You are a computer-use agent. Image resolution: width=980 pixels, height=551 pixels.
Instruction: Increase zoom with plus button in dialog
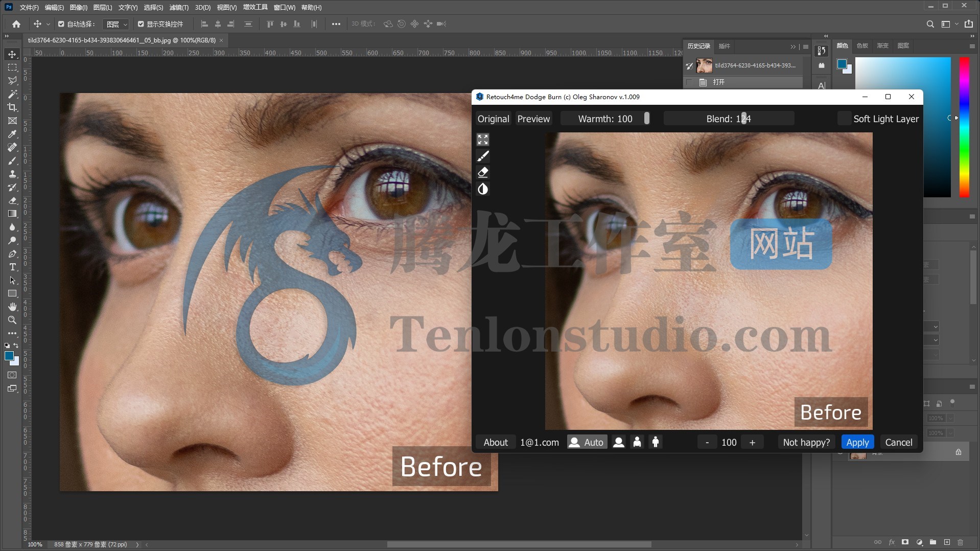click(x=752, y=442)
